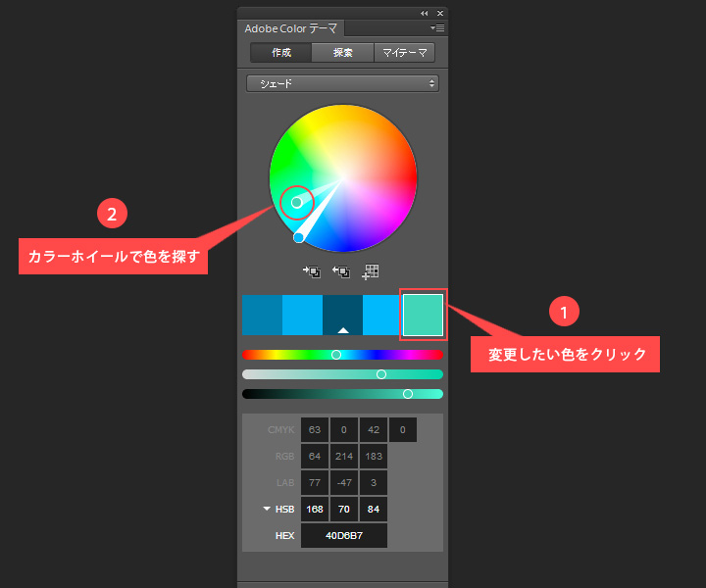This screenshot has height=588, width=706.
Task: Select the fourth swatch from the left
Action: pyautogui.click(x=381, y=315)
